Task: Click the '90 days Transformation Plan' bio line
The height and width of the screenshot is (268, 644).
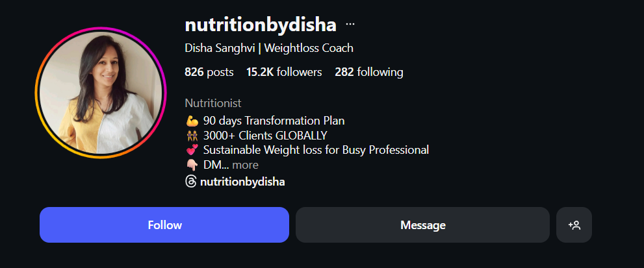Action: 274,121
